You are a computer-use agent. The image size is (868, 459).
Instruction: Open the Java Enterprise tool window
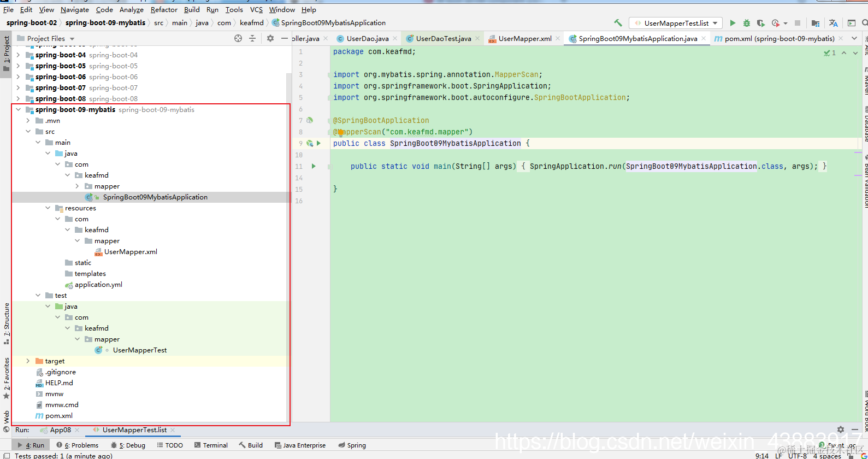tap(300, 445)
